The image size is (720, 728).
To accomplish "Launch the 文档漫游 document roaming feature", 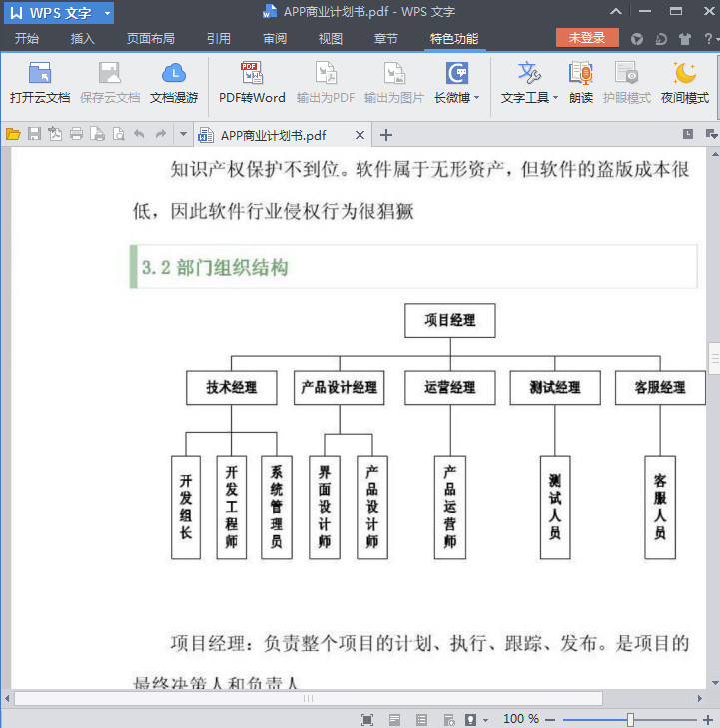I will 174,83.
